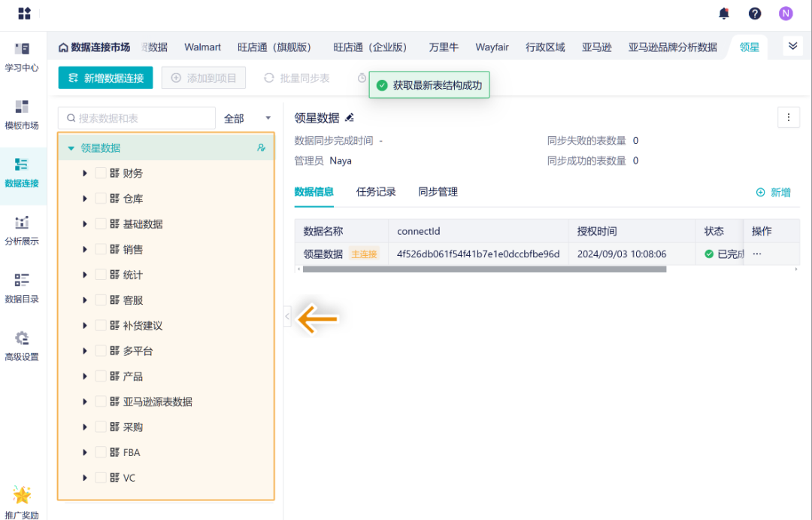Image resolution: width=812 pixels, height=520 pixels.
Task: Open row actions ellipsis in 操作 column
Action: (x=757, y=254)
